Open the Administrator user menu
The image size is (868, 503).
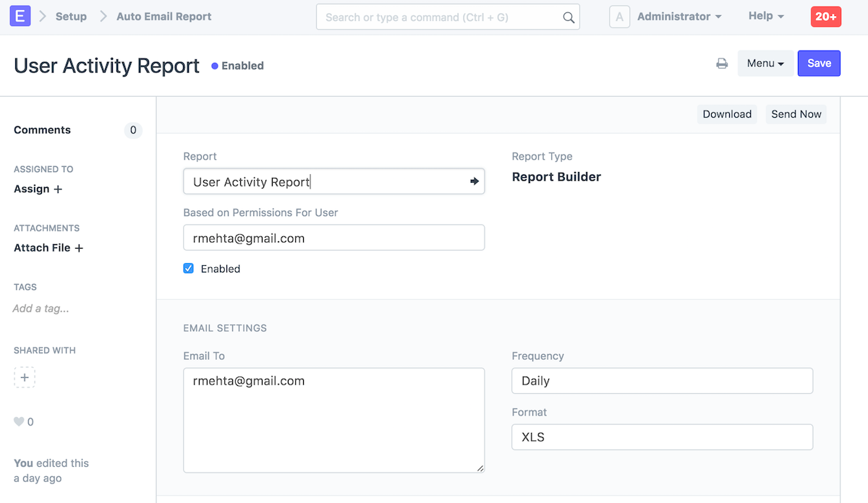pos(678,16)
